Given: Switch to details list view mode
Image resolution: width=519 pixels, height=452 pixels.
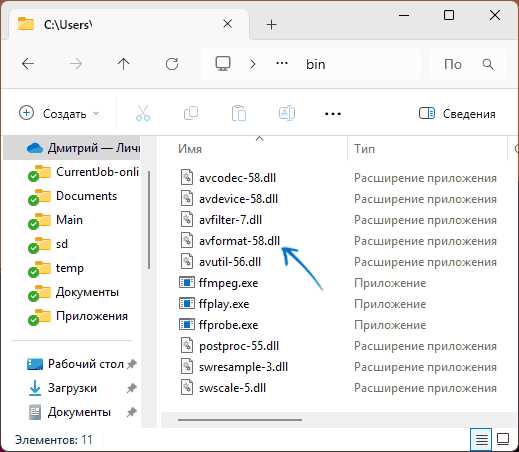Looking at the screenshot, I should tap(481, 439).
